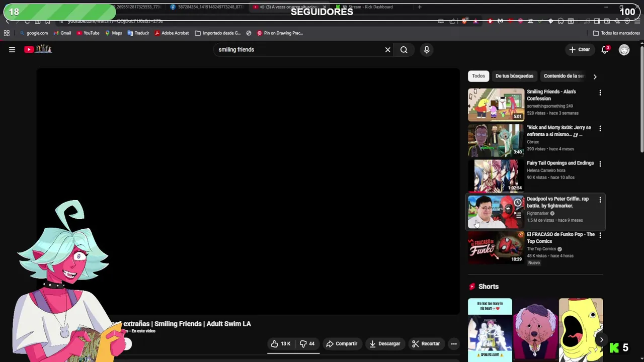Open the pink old man Short thumbnail
This screenshot has height=362, width=644.
pyautogui.click(x=535, y=330)
